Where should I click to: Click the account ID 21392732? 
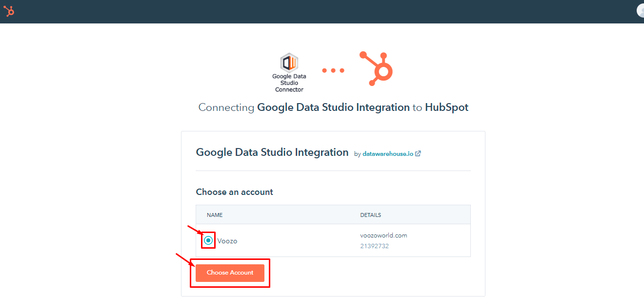(x=374, y=246)
